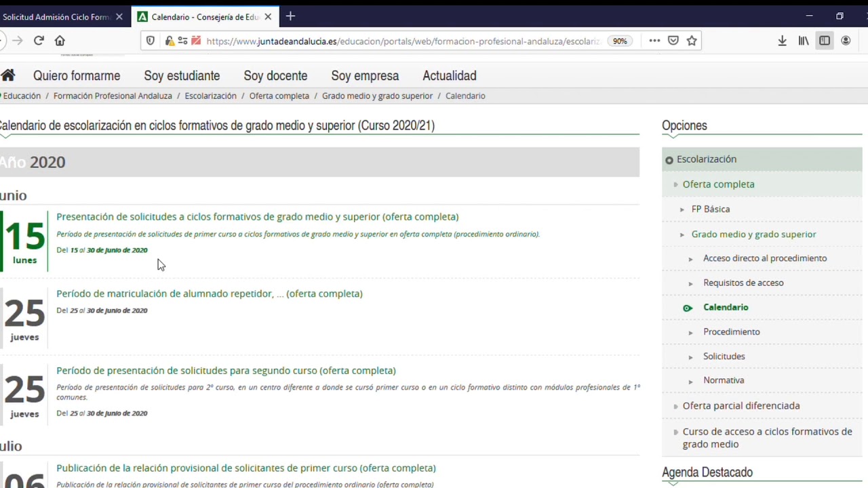Expand the Requisitos de acceso arrow
This screenshot has height=488, width=868.
(x=690, y=283)
